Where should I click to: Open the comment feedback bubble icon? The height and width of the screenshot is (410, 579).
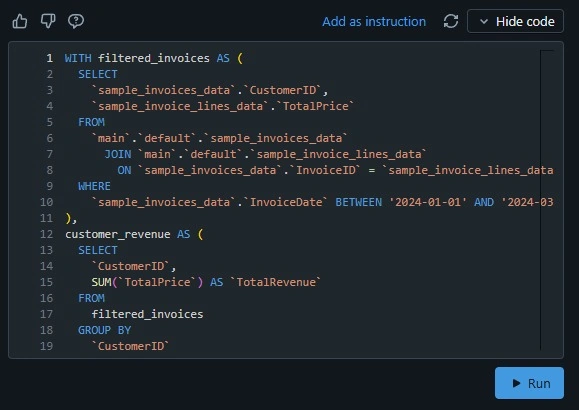point(76,21)
